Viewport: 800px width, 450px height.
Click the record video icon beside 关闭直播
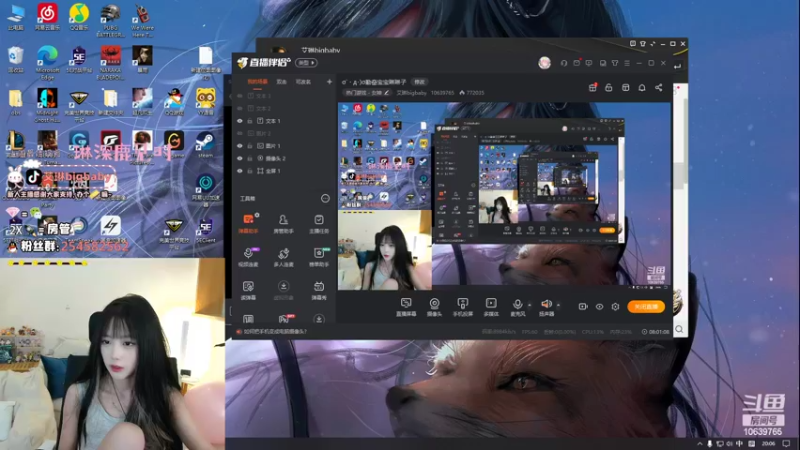tap(583, 307)
